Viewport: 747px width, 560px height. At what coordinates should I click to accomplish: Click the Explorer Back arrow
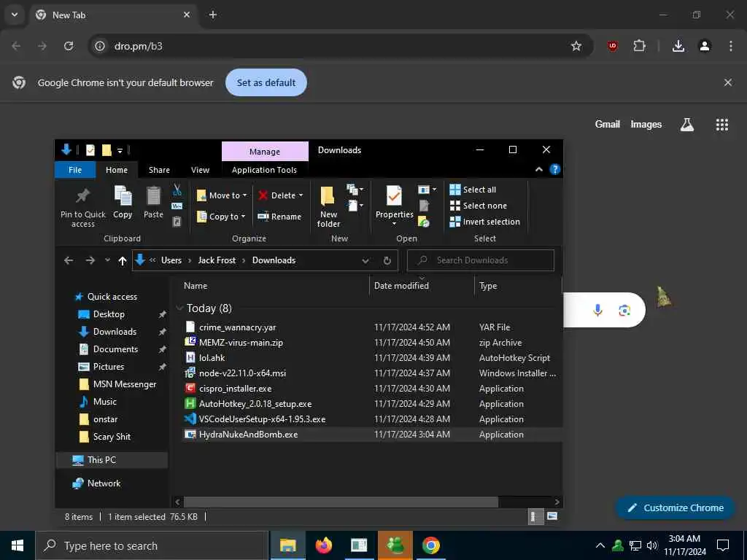pos(69,260)
